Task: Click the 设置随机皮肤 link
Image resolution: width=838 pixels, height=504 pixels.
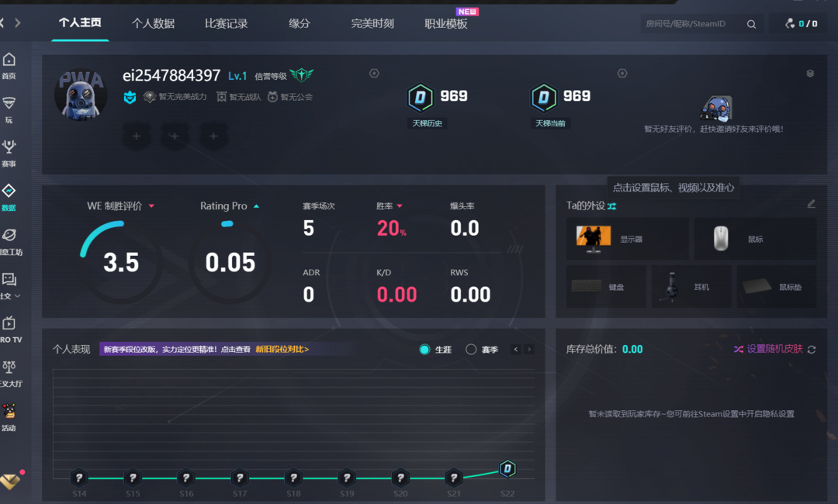Action: 774,349
